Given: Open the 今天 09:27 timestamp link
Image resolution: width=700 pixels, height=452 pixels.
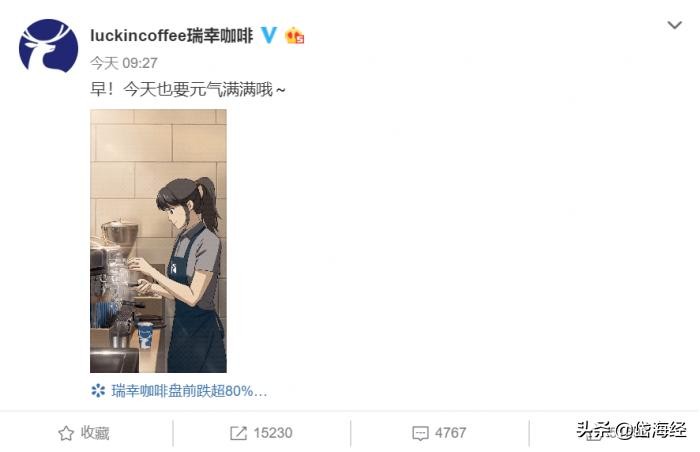Looking at the screenshot, I should coord(124,63).
